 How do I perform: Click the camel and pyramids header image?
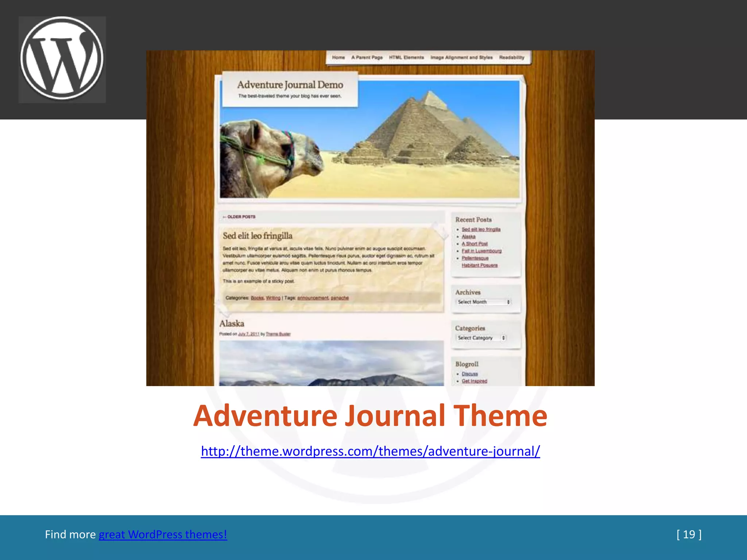tap(369, 140)
